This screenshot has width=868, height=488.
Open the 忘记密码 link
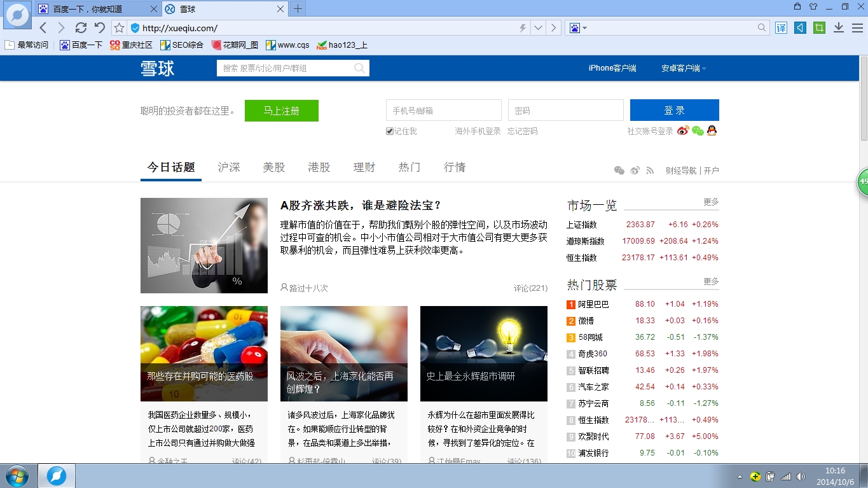523,131
